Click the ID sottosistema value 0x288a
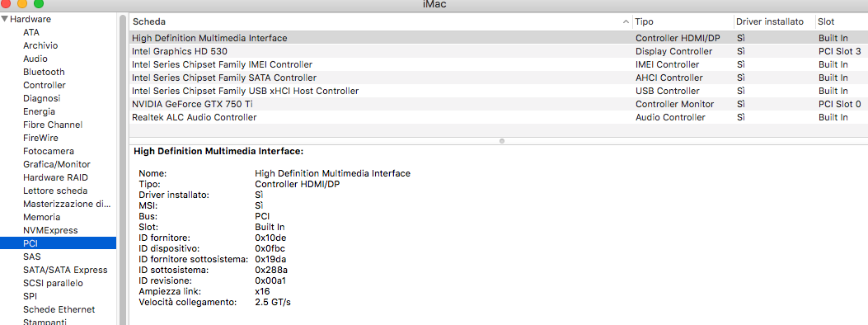868x325 pixels. (x=271, y=271)
